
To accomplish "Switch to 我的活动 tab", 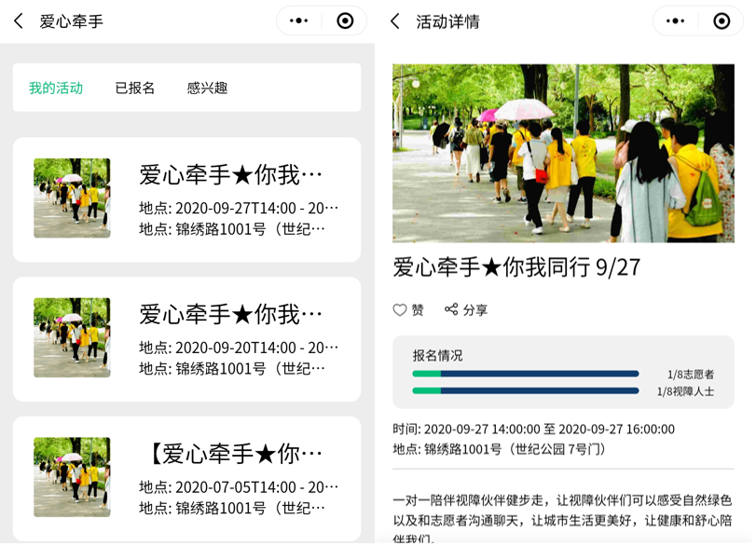I will [x=56, y=89].
